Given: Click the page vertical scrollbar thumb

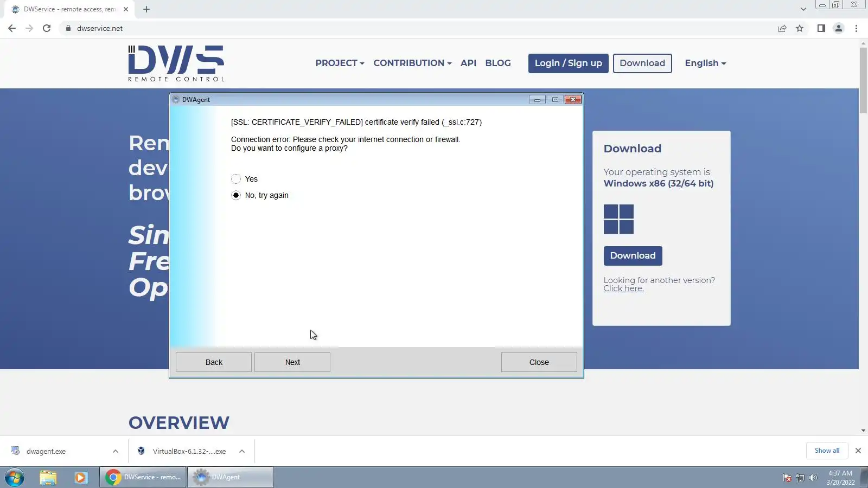Looking at the screenshot, I should pos(863,80).
